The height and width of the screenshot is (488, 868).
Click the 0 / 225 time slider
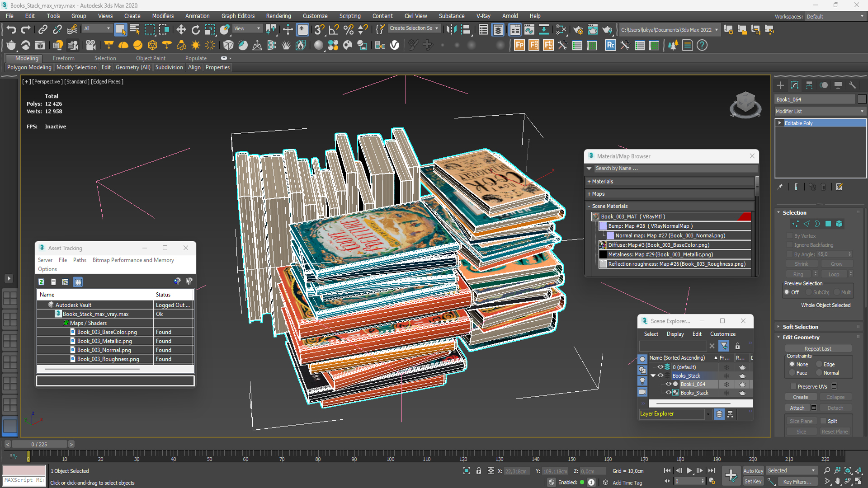(39, 445)
